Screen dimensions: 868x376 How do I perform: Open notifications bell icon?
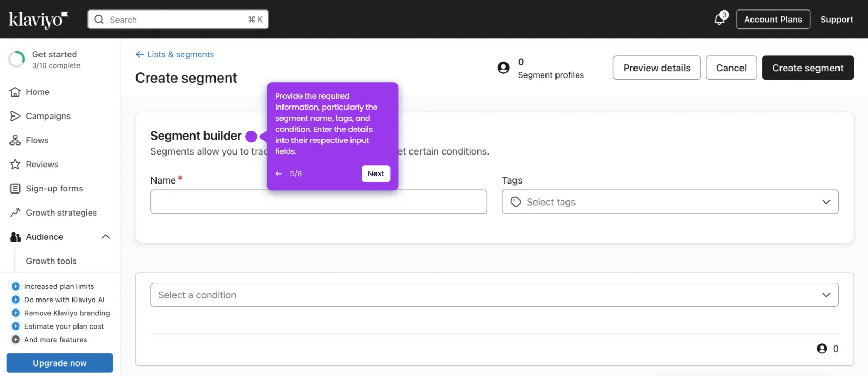[x=719, y=20]
